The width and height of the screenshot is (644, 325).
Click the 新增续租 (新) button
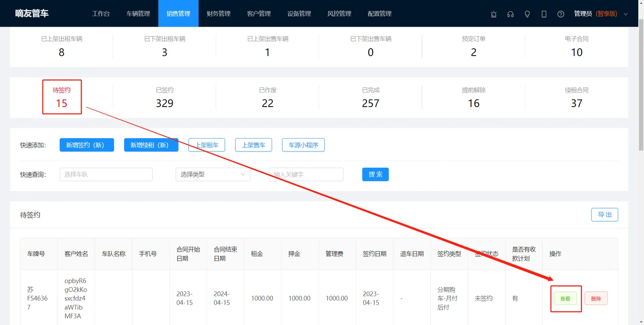(x=151, y=145)
